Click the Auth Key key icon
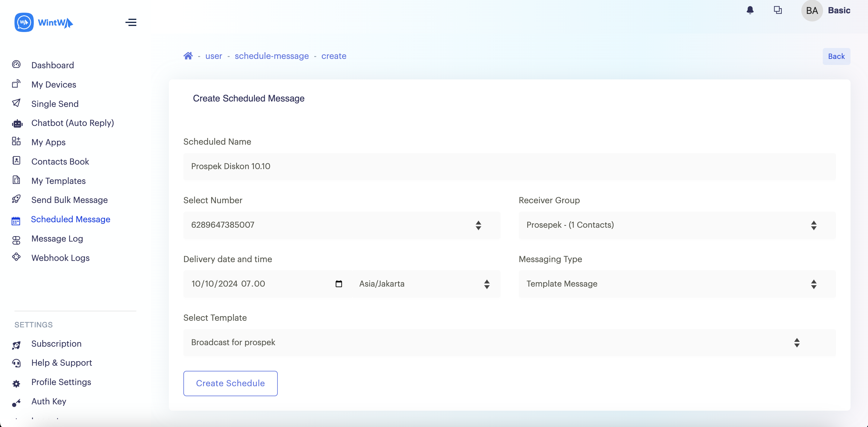 16,402
